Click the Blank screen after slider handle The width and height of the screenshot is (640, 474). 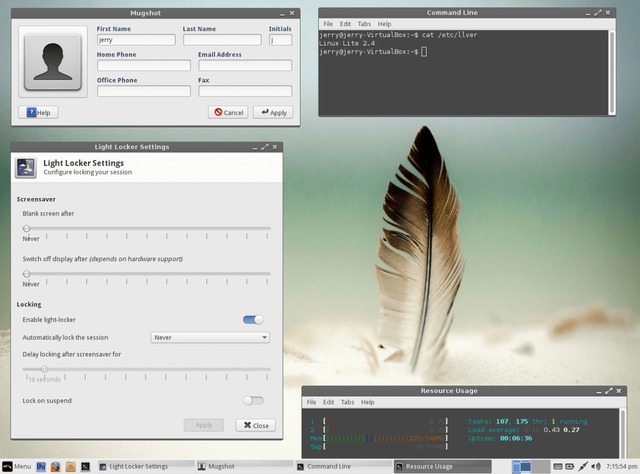[x=27, y=228]
